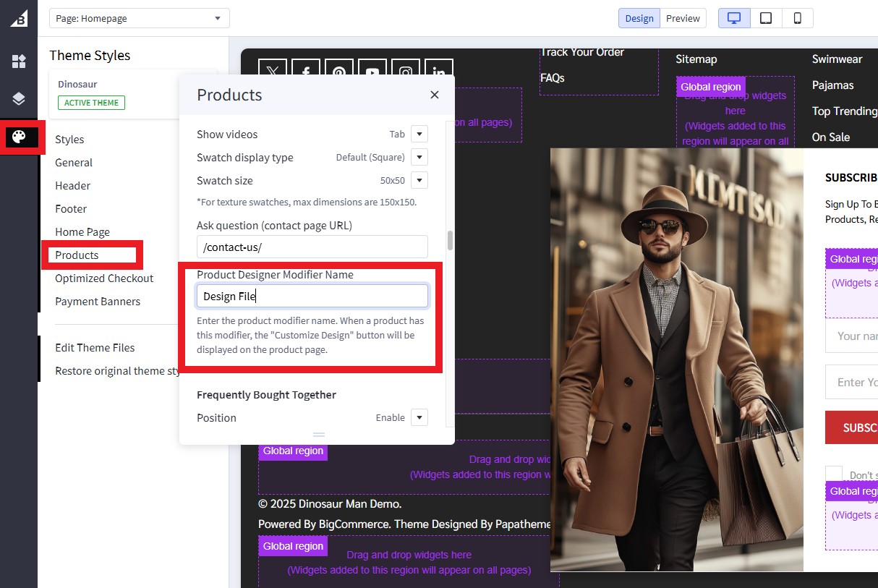The image size is (878, 588).
Task: Click the contact page URL input field
Action: pyautogui.click(x=312, y=247)
